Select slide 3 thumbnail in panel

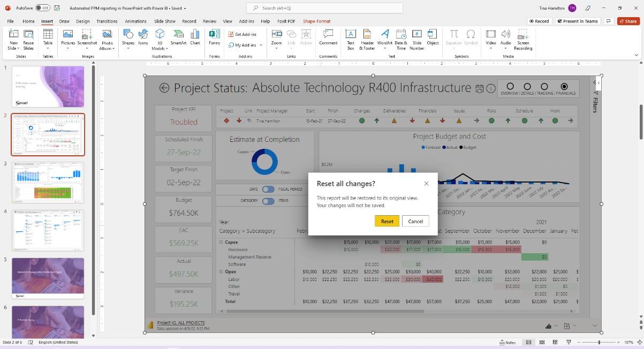(48, 182)
